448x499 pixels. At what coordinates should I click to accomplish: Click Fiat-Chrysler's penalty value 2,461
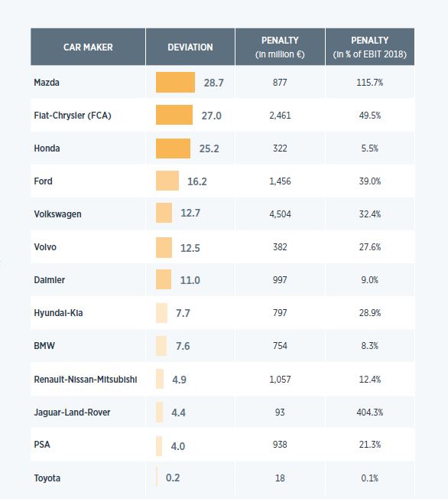[280, 116]
